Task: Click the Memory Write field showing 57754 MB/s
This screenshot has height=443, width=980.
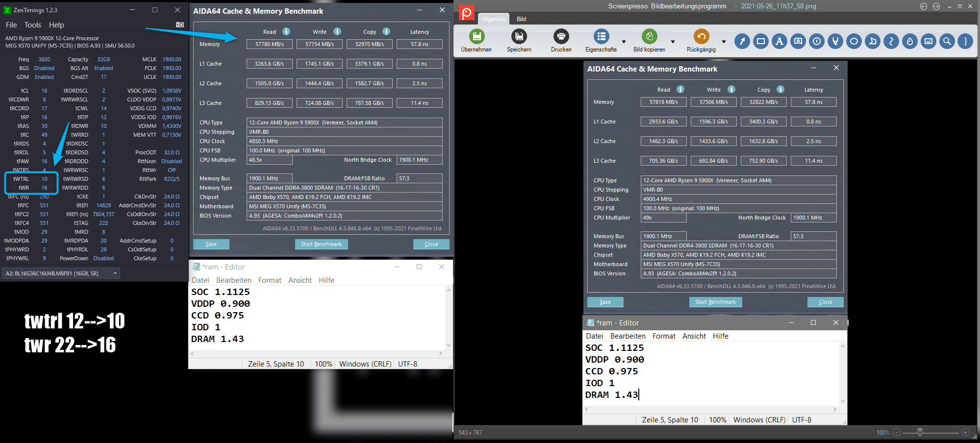Action: pos(320,44)
